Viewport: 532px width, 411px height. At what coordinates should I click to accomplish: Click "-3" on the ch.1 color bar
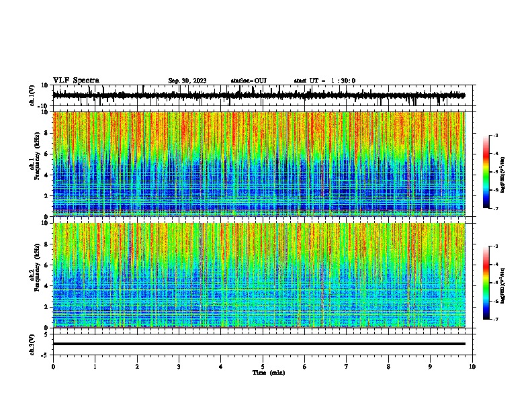(495, 136)
